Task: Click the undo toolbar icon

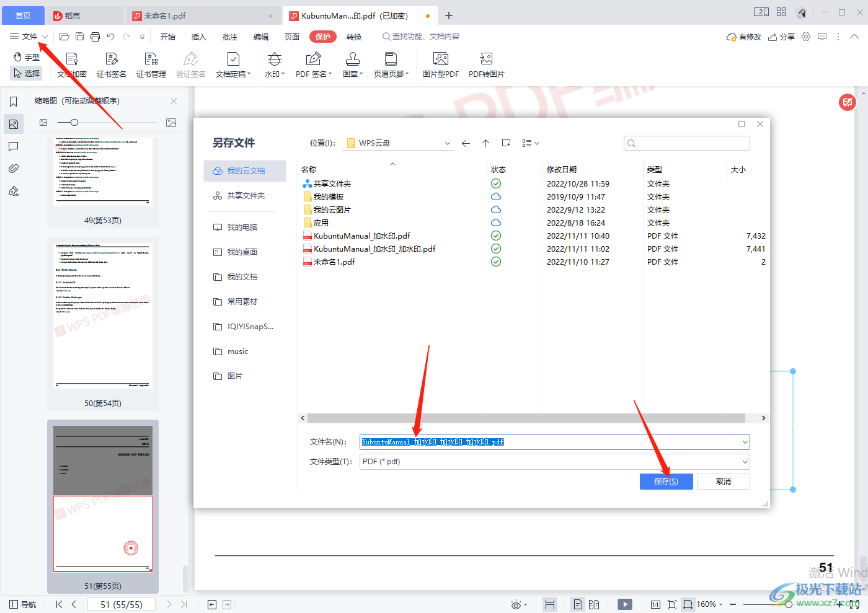Action: click(x=110, y=37)
